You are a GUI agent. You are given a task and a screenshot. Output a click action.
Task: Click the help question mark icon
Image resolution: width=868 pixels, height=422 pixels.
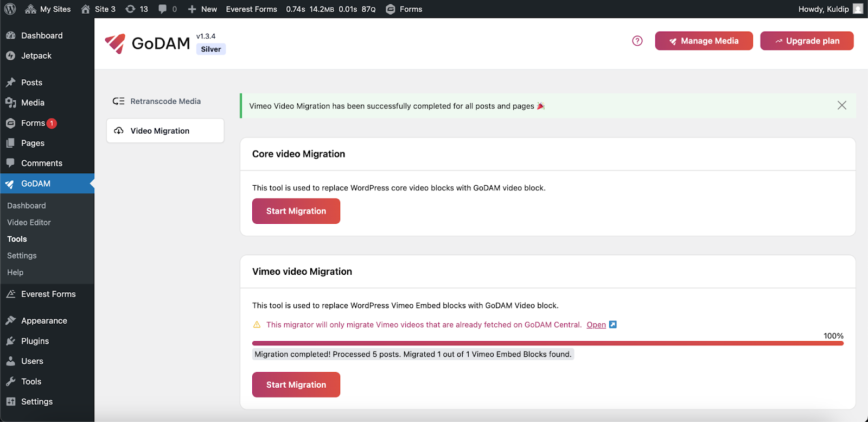(637, 41)
